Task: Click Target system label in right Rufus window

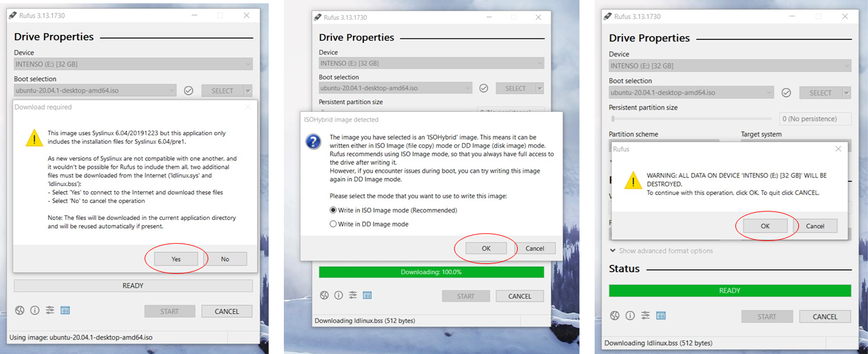Action: tap(762, 134)
